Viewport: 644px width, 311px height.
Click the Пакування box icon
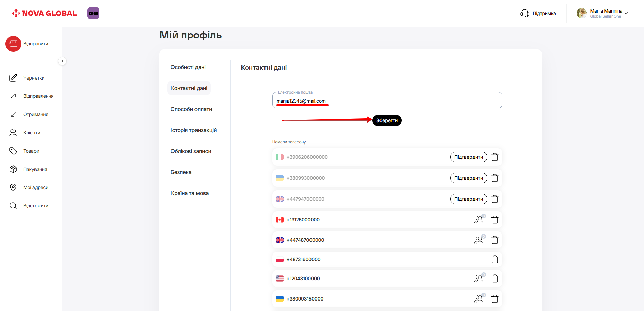(x=13, y=169)
